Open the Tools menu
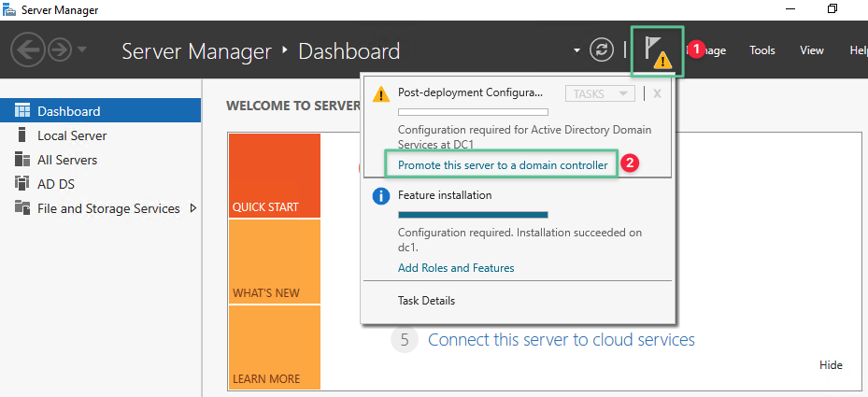 761,50
